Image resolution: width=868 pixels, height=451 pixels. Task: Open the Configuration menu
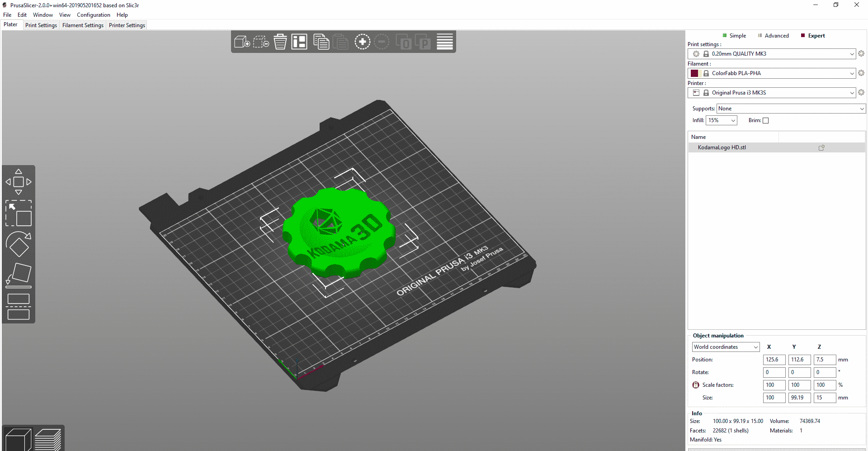coord(94,15)
